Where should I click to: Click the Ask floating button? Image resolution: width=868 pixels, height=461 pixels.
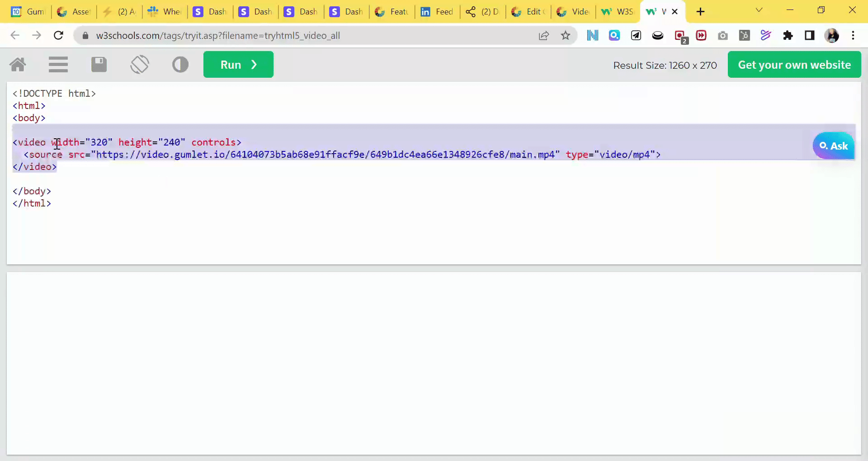coord(833,146)
